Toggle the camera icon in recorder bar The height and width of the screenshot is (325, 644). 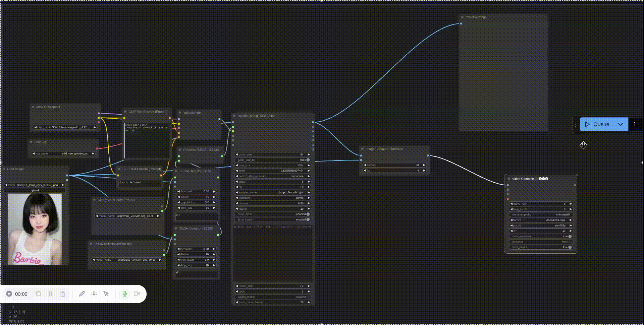click(137, 294)
